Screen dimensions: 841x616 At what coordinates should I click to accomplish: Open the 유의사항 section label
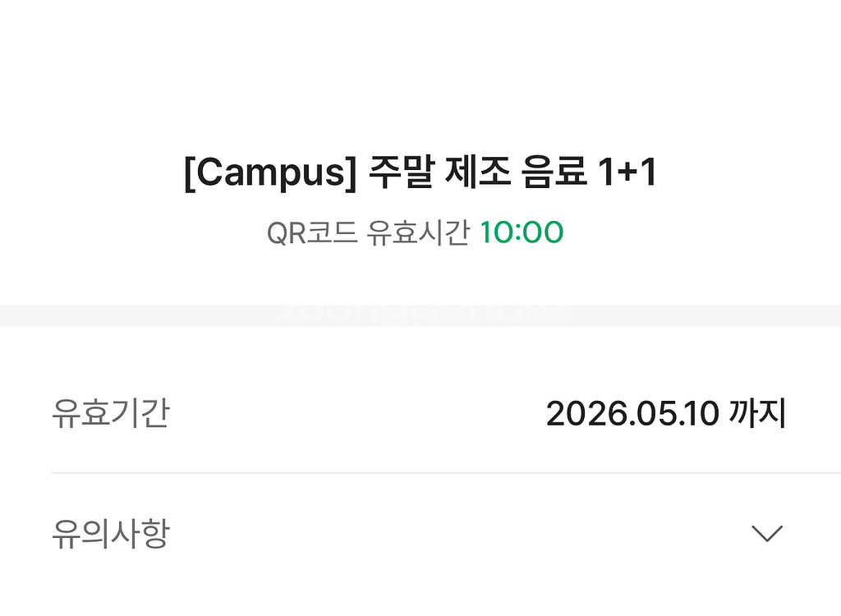point(111,534)
